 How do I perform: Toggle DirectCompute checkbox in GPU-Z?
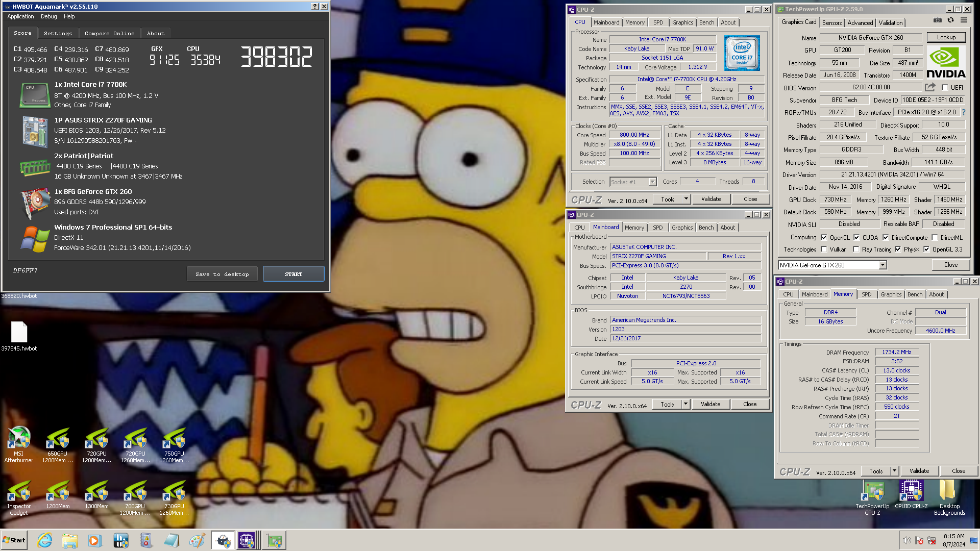(886, 238)
